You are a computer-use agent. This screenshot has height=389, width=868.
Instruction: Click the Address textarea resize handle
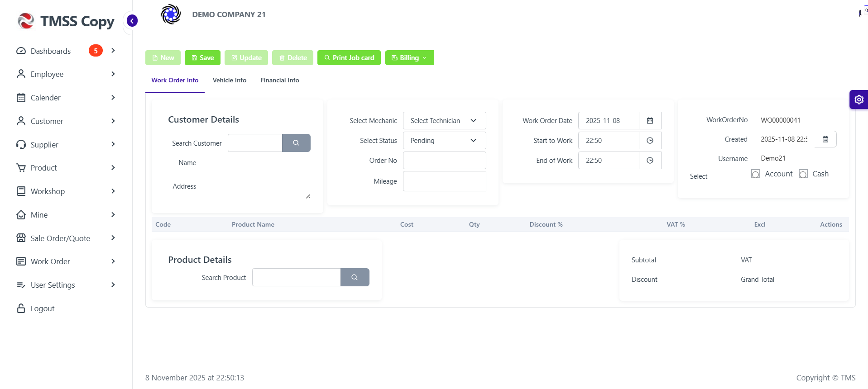click(308, 196)
